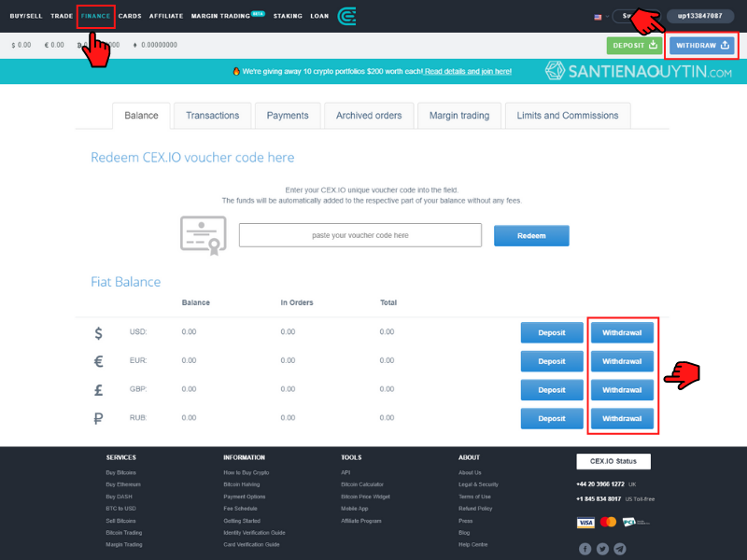Click the euro sign EUR icon
Screen dimensions: 747x560
tap(99, 361)
